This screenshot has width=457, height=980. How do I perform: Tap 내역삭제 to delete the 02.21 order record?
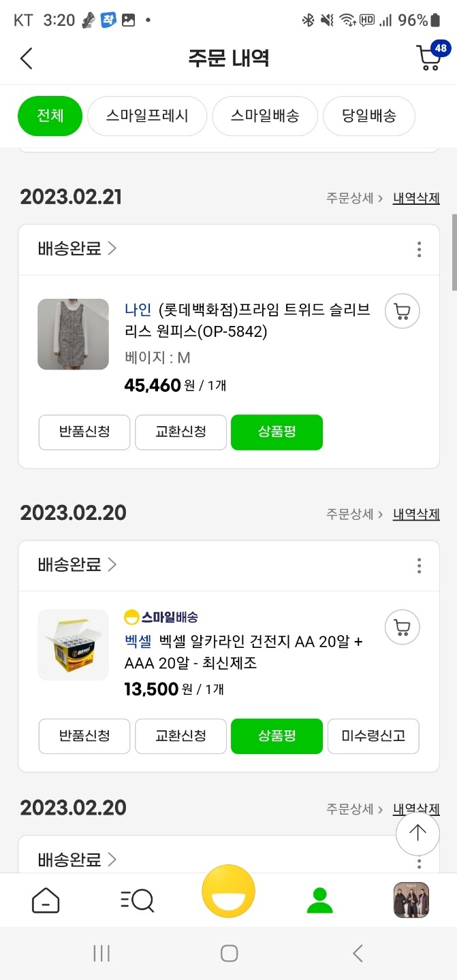pyautogui.click(x=415, y=197)
